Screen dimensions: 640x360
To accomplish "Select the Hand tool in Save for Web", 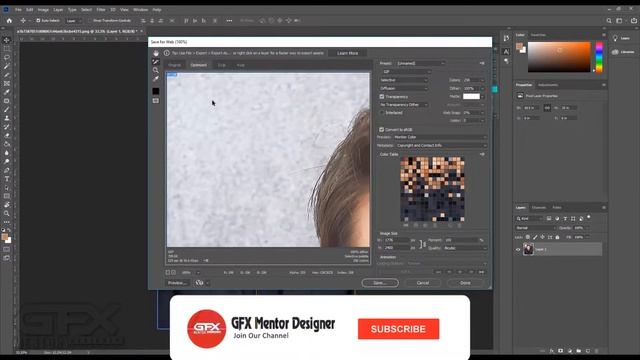I will (156, 53).
